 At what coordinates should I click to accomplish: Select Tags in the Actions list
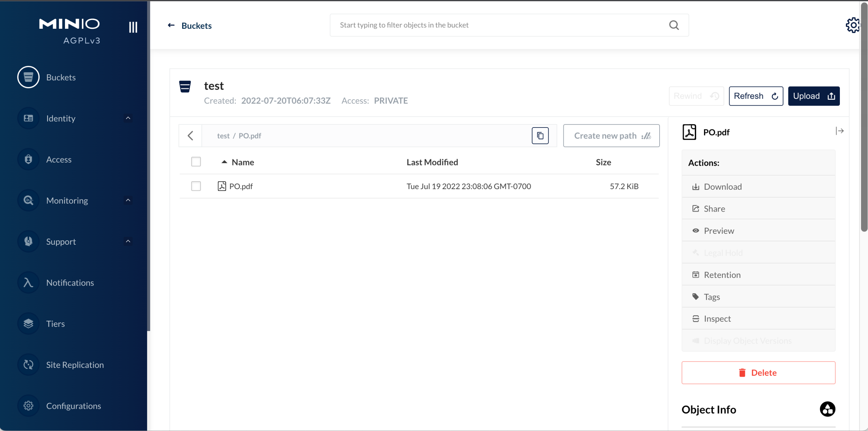711,297
